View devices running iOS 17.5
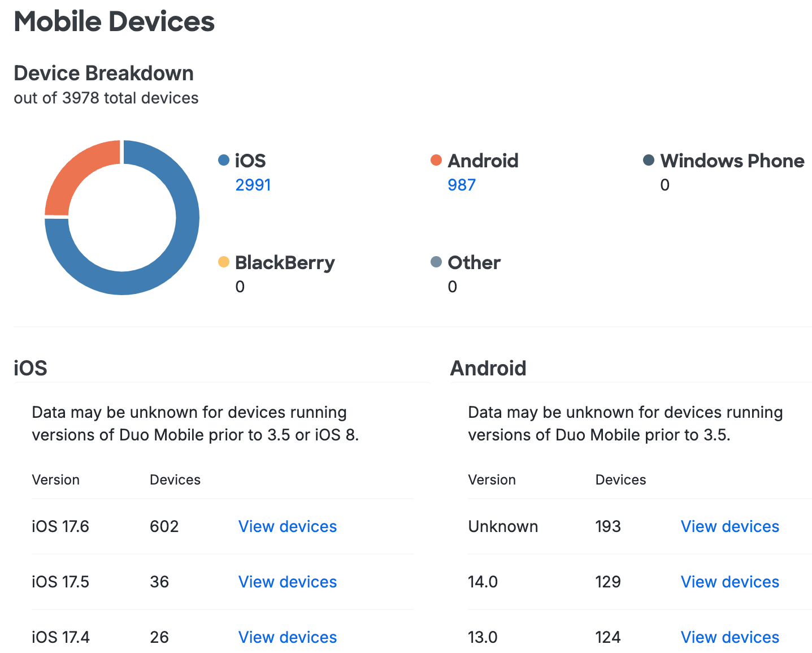Screen dimensions: 812x653 pyautogui.click(x=287, y=582)
